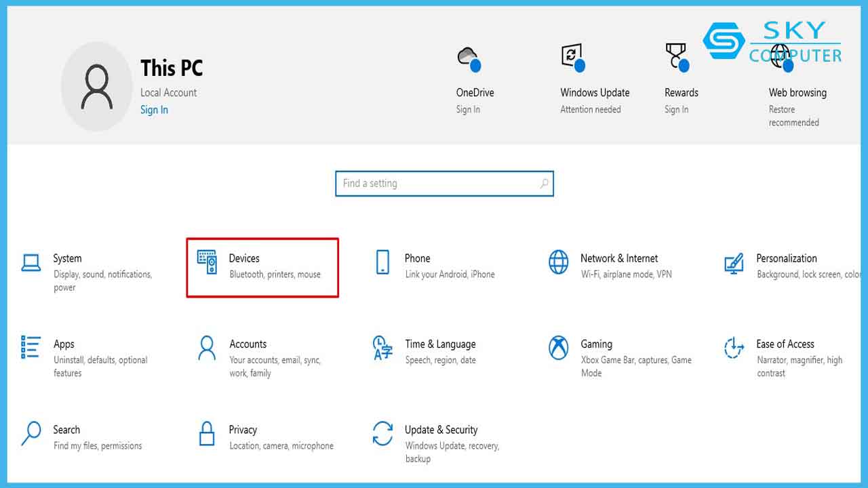Click 'Sign In' under OneDrive
Screen dimensions: 868x488
(x=468, y=110)
